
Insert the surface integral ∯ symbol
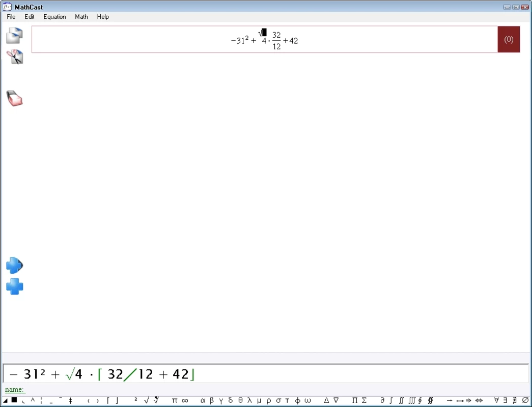point(431,400)
